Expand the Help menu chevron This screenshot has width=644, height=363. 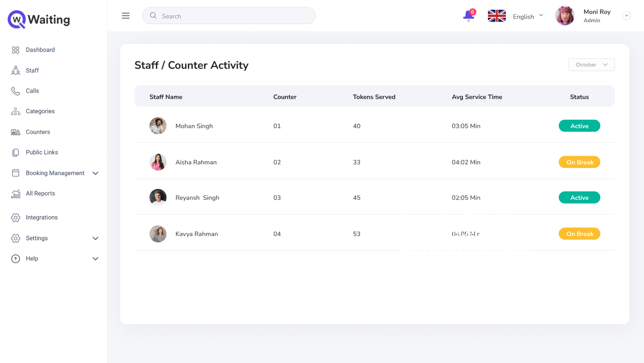(95, 259)
